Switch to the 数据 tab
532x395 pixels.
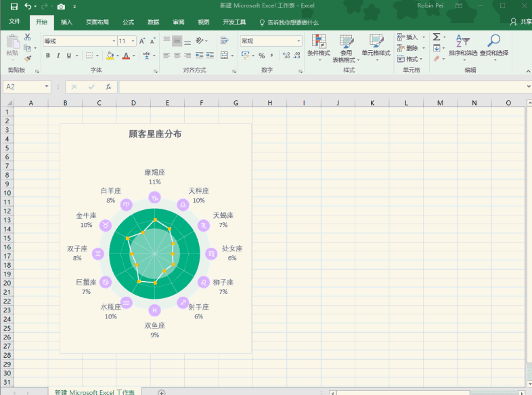pyautogui.click(x=154, y=22)
